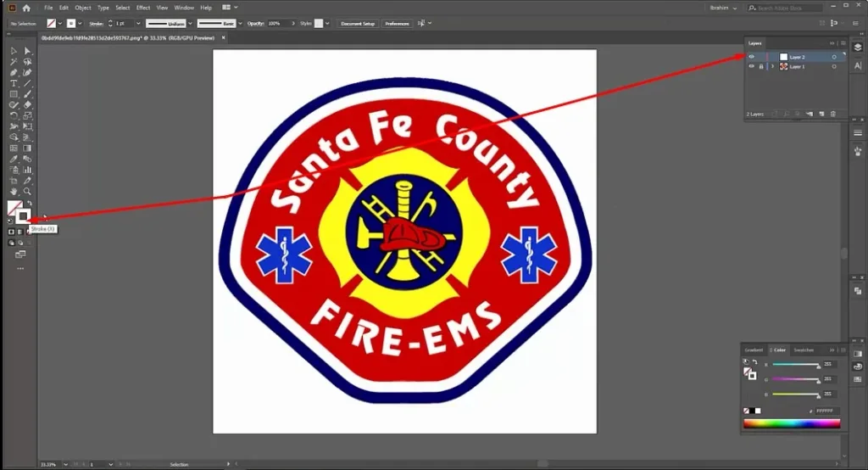Click the Preferences button

pos(397,23)
